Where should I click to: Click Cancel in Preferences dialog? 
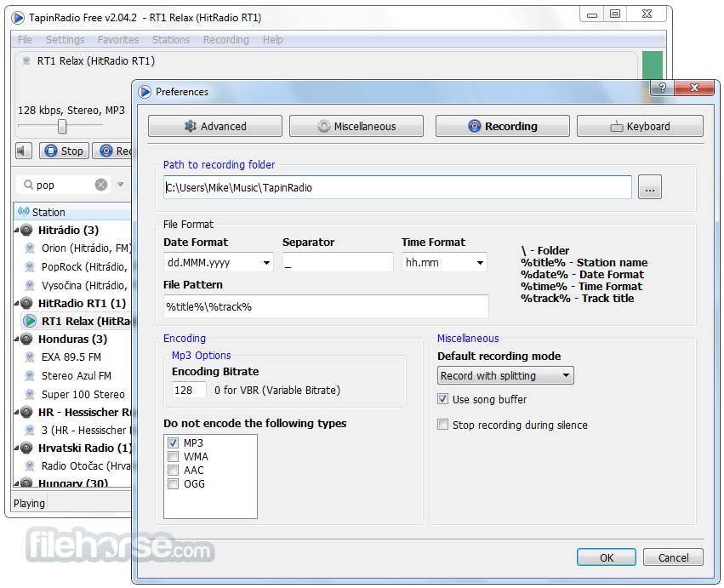click(673, 557)
